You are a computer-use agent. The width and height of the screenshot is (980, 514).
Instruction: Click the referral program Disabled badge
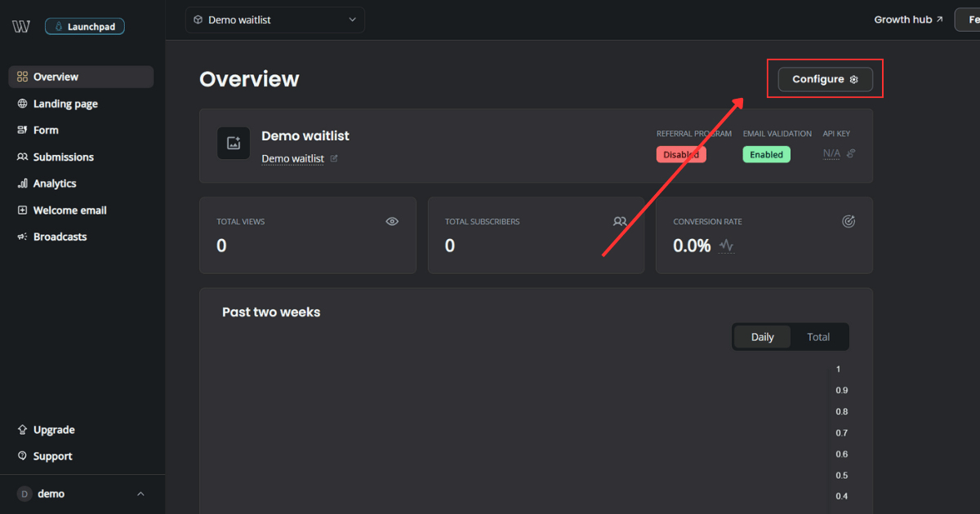(681, 154)
